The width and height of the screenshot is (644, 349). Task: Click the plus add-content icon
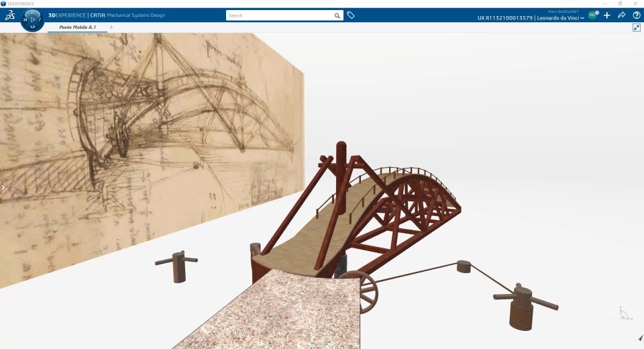(607, 15)
